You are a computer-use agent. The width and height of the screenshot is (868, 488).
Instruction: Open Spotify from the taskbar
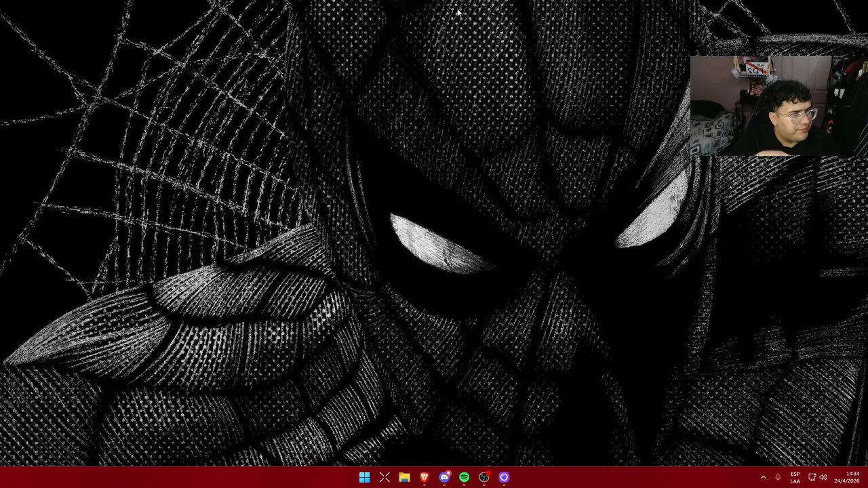coord(464,477)
